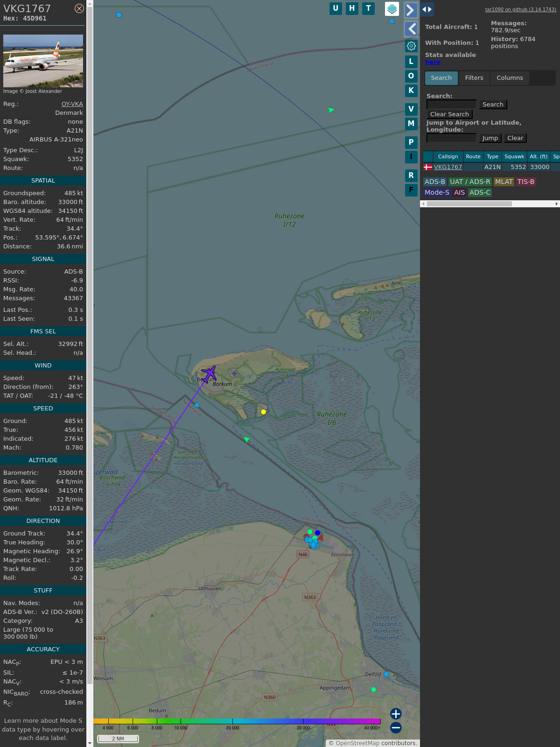Zoom in with the plus button
The height and width of the screenshot is (747, 560).
coord(396,714)
